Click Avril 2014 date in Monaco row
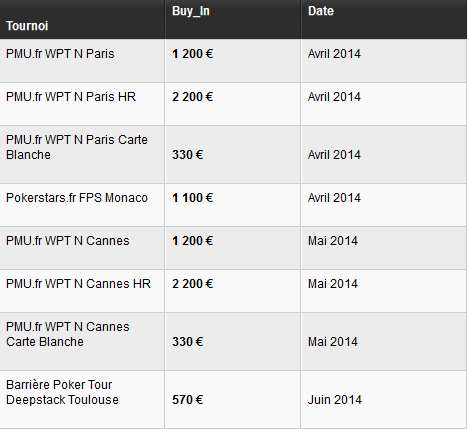Viewport: 469px width, 429px height. coord(334,198)
